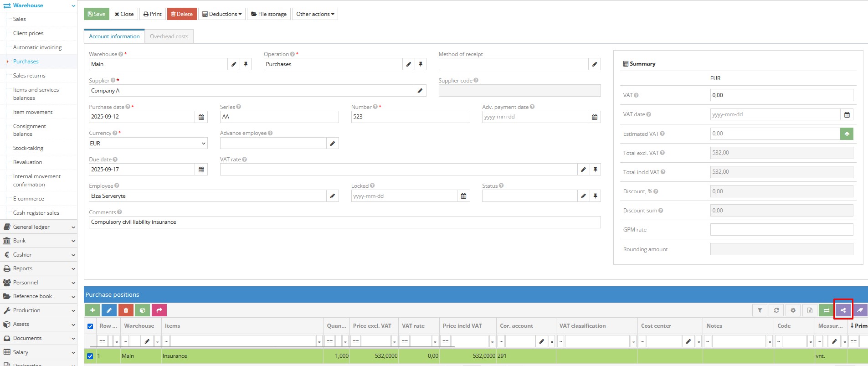Image resolution: width=868 pixels, height=366 pixels.
Task: Open the Deductions dropdown menu
Action: point(222,14)
